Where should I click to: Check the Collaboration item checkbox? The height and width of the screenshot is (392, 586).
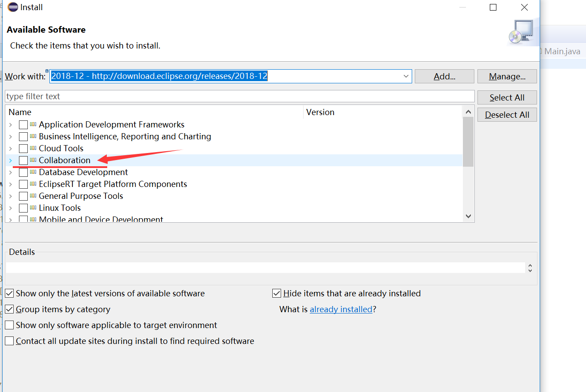tap(23, 160)
